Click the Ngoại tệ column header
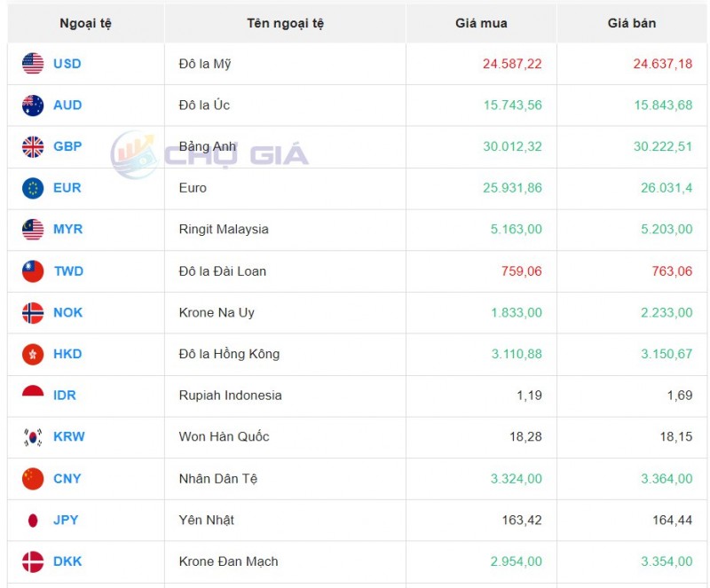The height and width of the screenshot is (588, 710). click(85, 23)
